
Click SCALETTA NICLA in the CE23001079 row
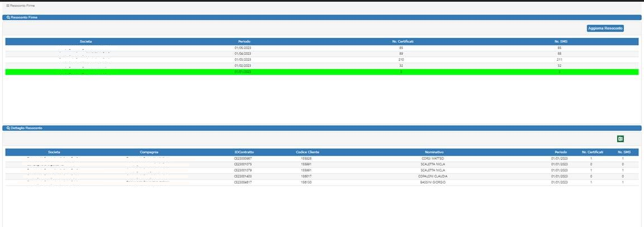coord(433,170)
